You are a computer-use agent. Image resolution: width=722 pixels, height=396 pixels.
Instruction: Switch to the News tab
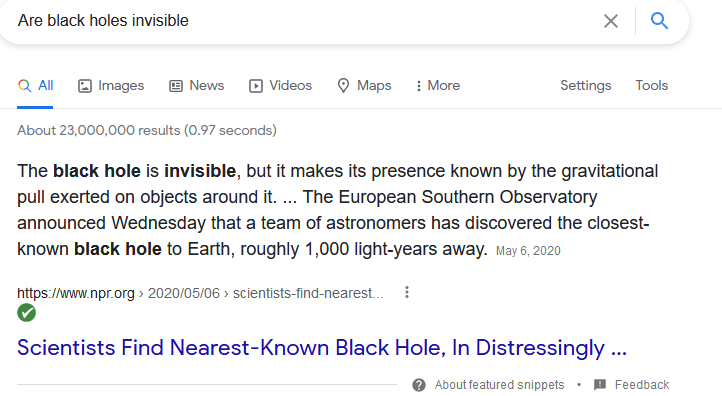pyautogui.click(x=197, y=86)
